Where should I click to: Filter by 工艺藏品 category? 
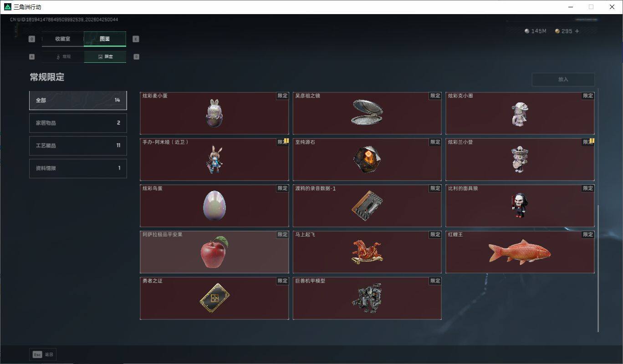click(78, 146)
